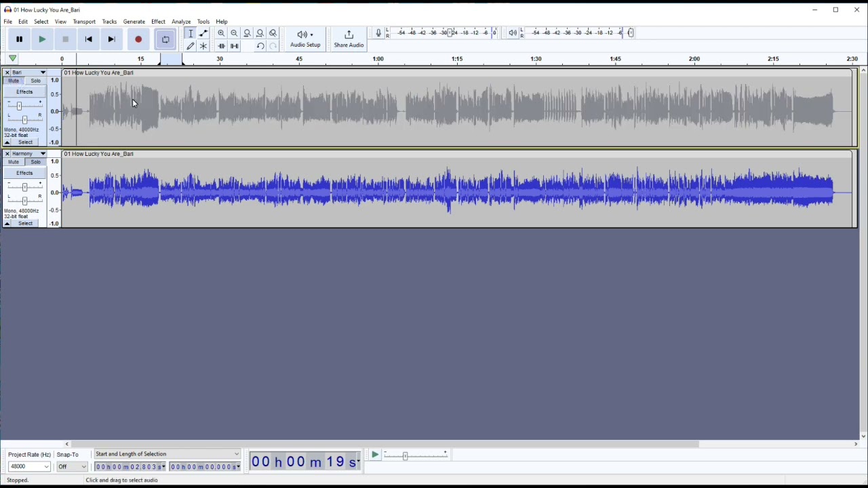The image size is (868, 488).
Task: Skip to start of project
Action: tap(89, 39)
